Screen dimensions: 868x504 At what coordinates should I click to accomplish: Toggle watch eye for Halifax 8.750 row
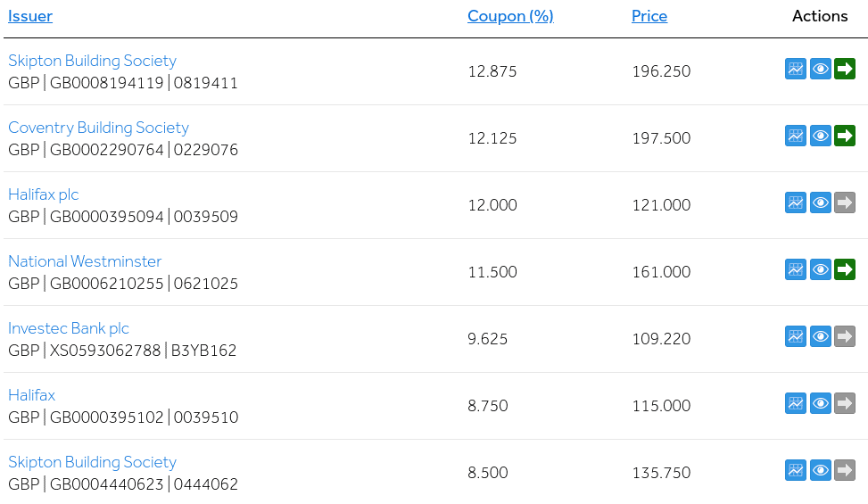[821, 404]
